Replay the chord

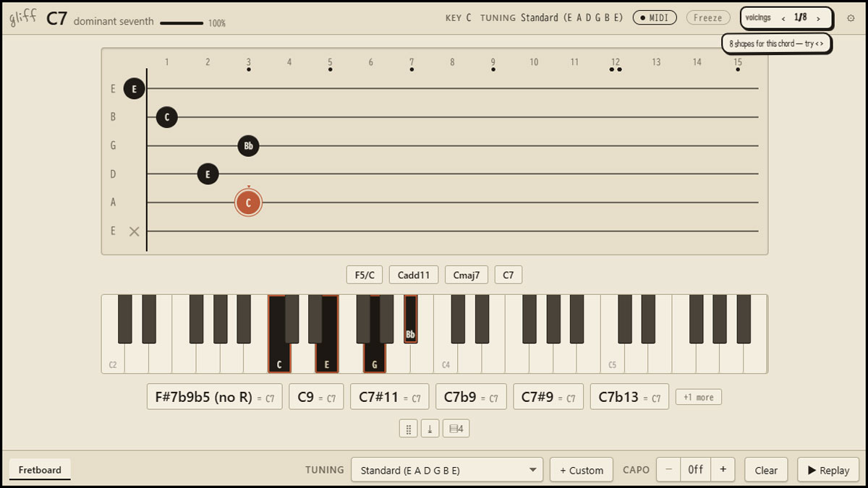pos(828,470)
